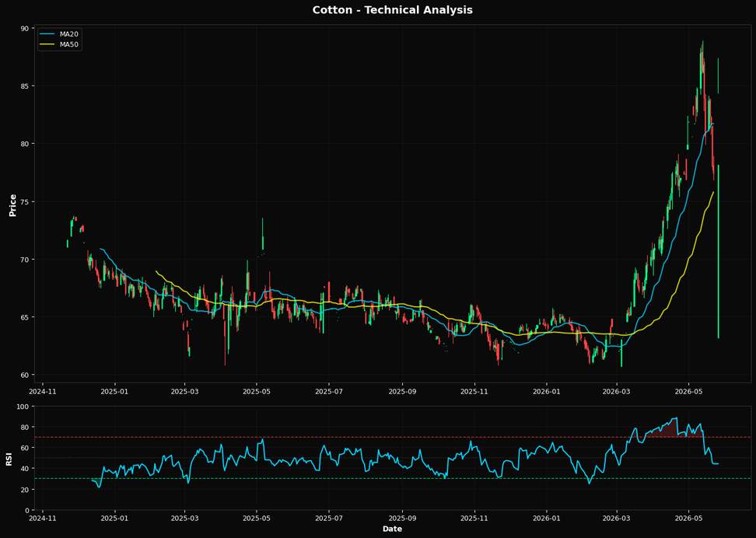The image size is (756, 538).
Task: Click the yellow MA50 legend line sample
Action: 47,45
